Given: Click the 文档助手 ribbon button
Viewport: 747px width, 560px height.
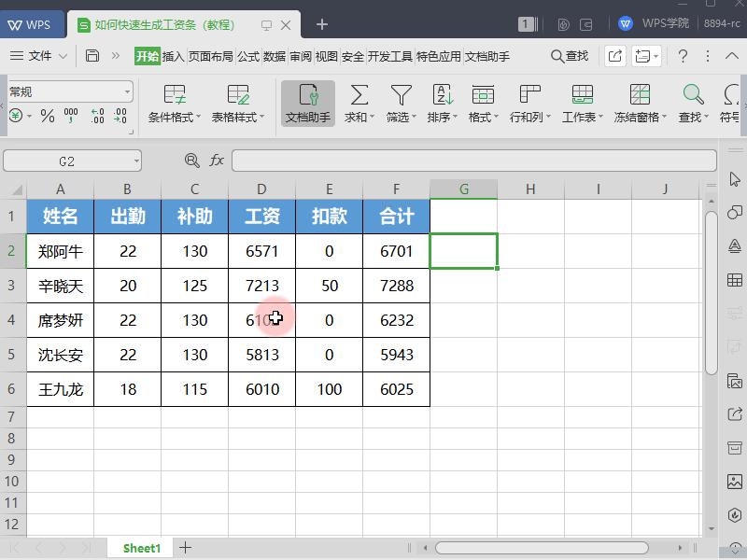Looking at the screenshot, I should pyautogui.click(x=308, y=104).
